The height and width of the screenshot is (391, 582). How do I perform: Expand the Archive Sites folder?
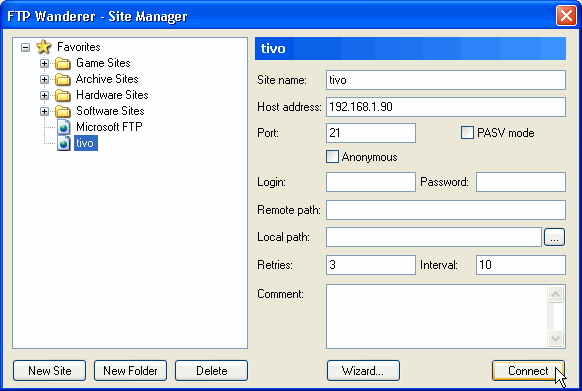[44, 79]
